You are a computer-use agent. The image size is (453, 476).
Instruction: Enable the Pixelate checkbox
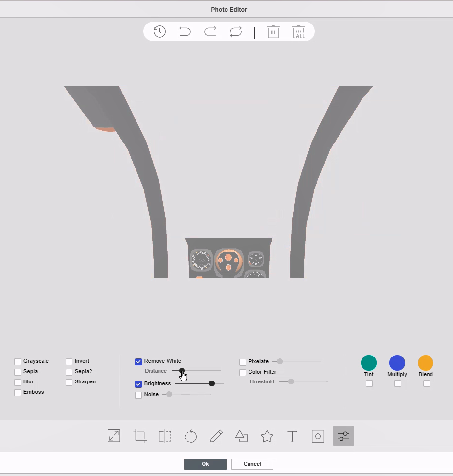pos(243,362)
